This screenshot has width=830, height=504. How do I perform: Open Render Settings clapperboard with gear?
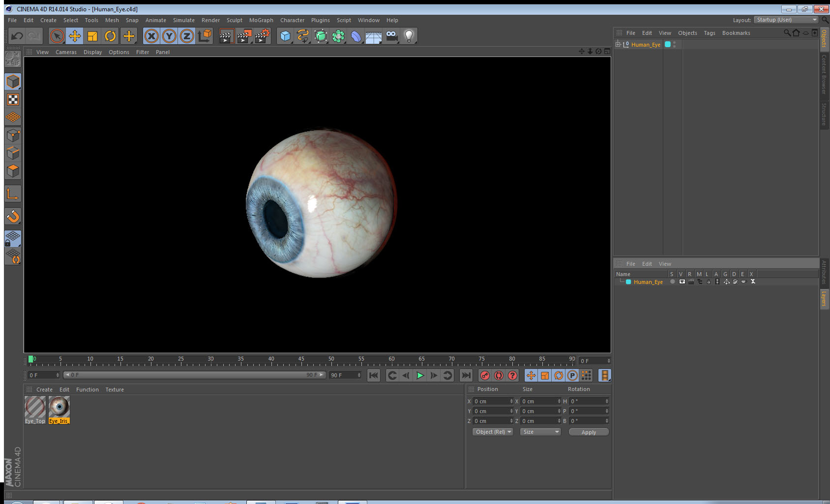[263, 36]
